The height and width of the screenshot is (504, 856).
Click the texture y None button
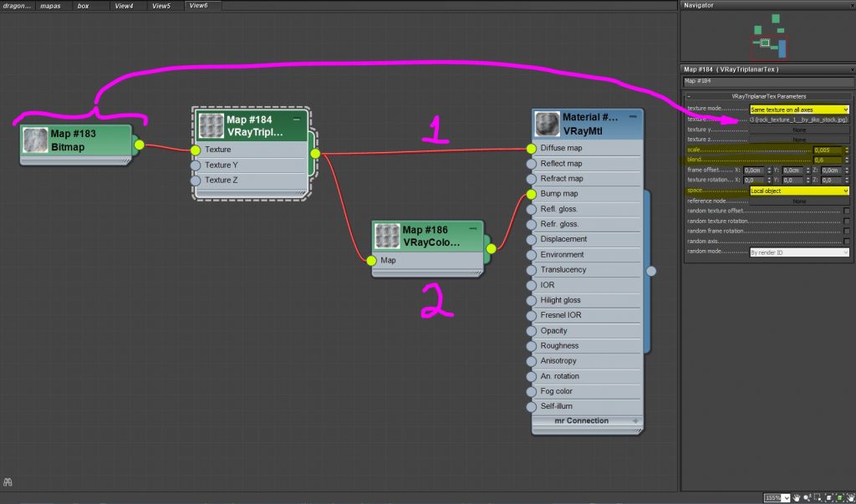click(799, 130)
